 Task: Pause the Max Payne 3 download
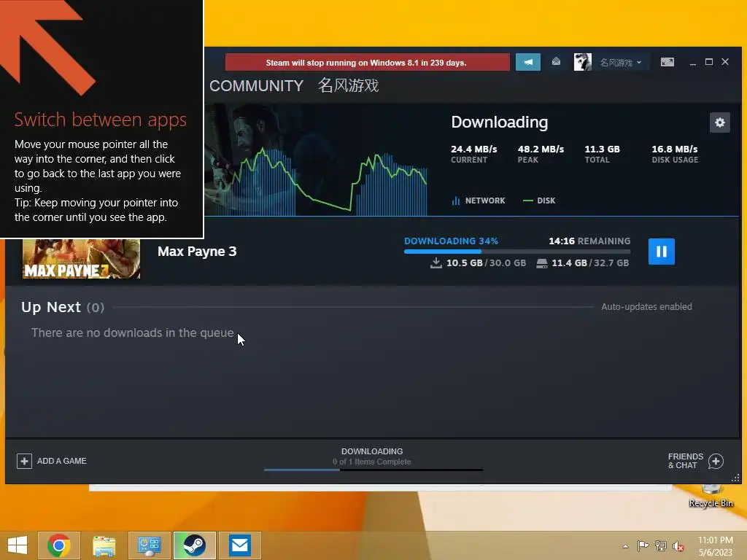[661, 252]
